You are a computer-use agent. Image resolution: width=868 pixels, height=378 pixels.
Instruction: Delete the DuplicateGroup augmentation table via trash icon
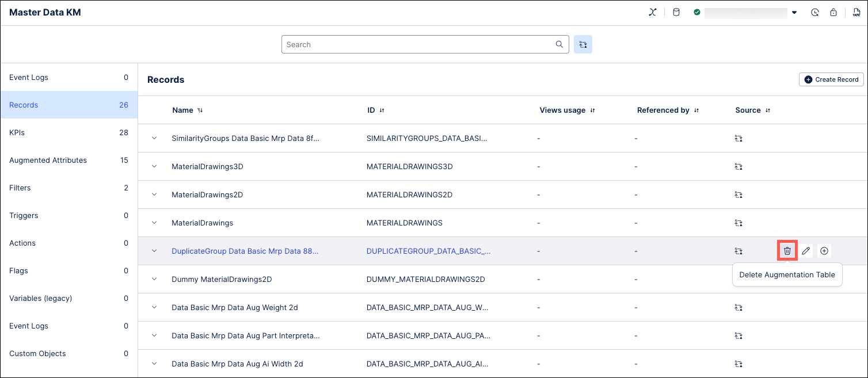tap(787, 251)
